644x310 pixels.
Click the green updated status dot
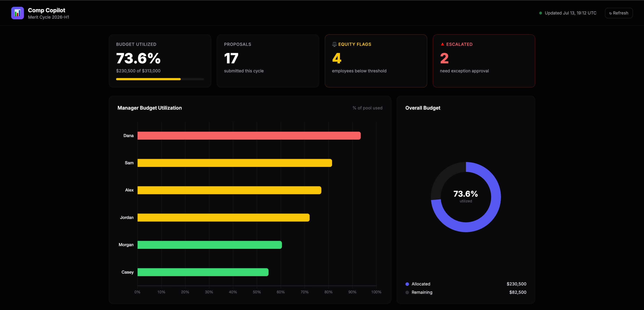541,13
